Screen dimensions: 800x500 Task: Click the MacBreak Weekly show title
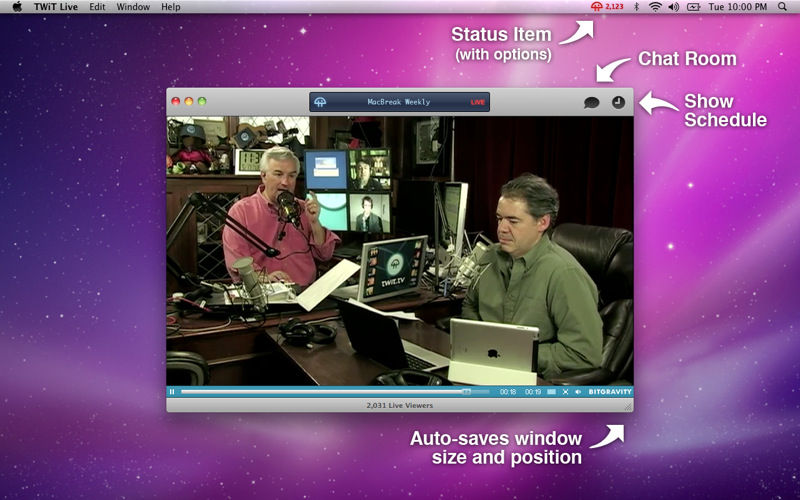(398, 102)
